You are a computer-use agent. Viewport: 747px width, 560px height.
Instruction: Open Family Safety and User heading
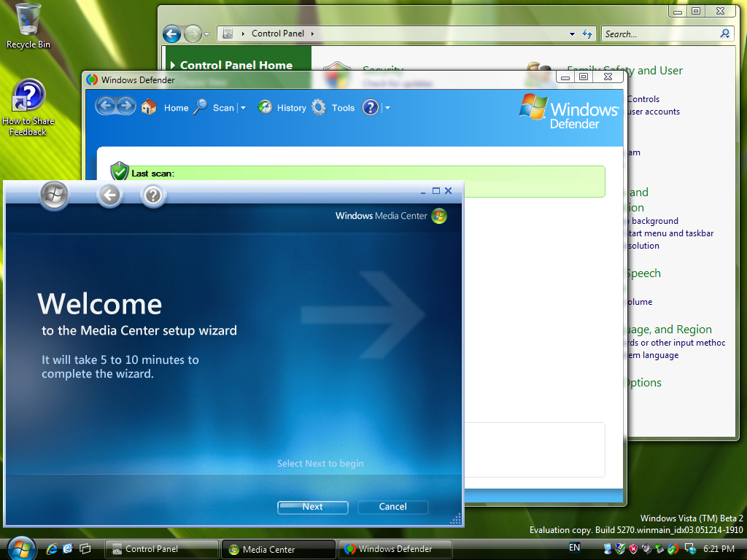pos(624,71)
